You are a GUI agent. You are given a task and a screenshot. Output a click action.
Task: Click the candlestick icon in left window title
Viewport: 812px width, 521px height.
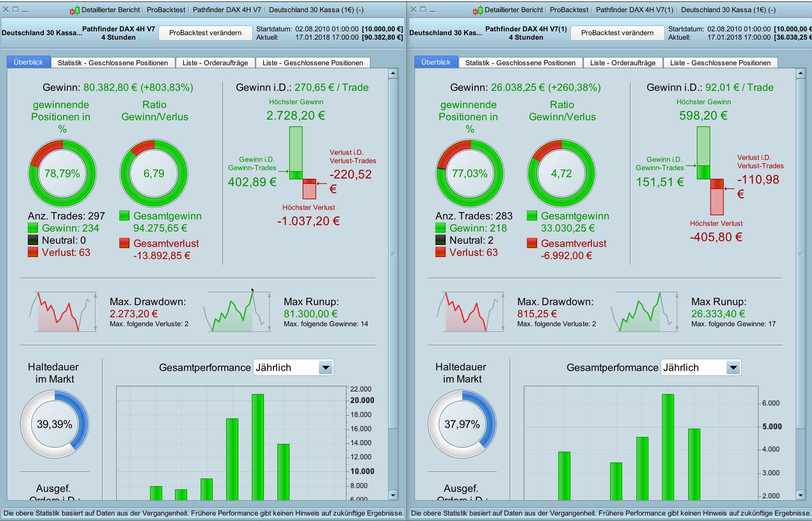tap(75, 11)
